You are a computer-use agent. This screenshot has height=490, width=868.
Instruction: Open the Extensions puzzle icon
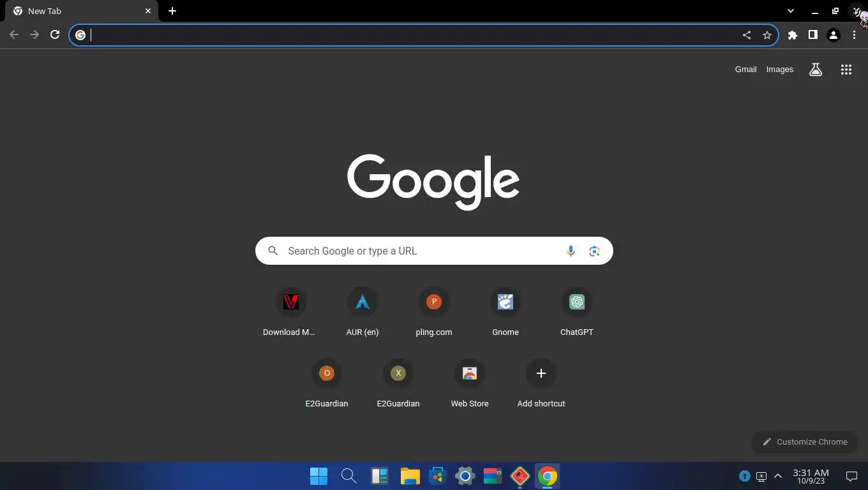point(793,35)
